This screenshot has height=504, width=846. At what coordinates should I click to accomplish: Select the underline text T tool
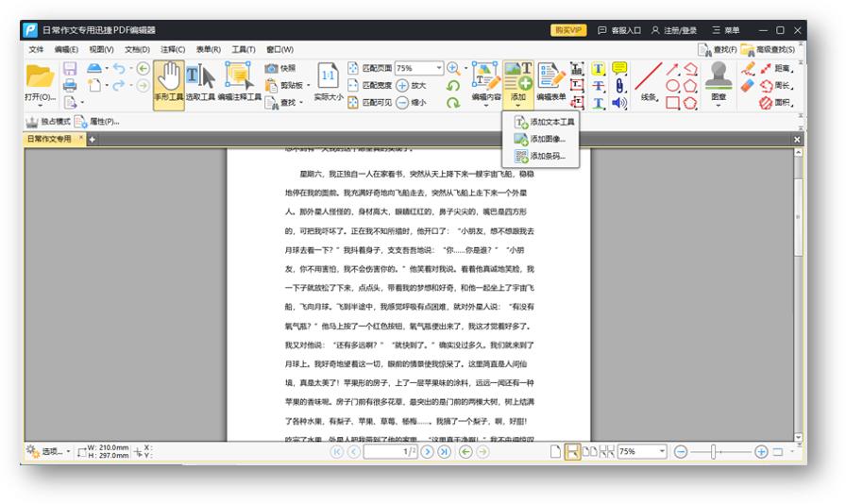[x=598, y=103]
